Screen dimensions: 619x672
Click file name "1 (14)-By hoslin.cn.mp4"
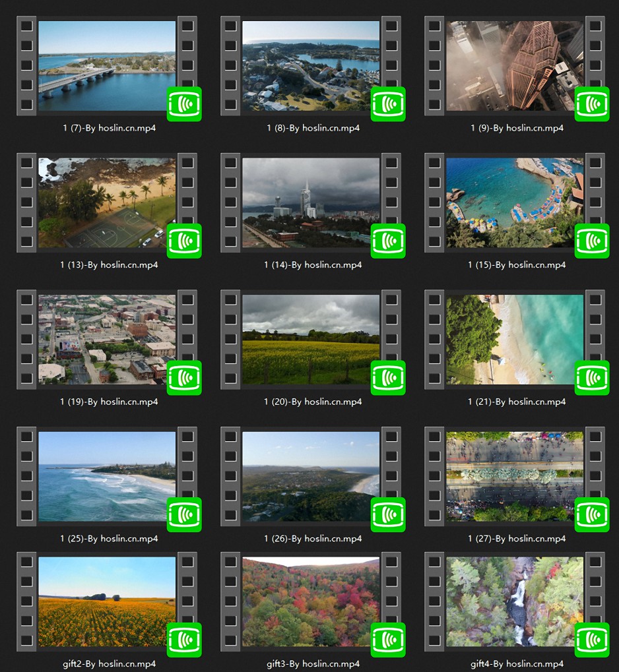pyautogui.click(x=313, y=265)
